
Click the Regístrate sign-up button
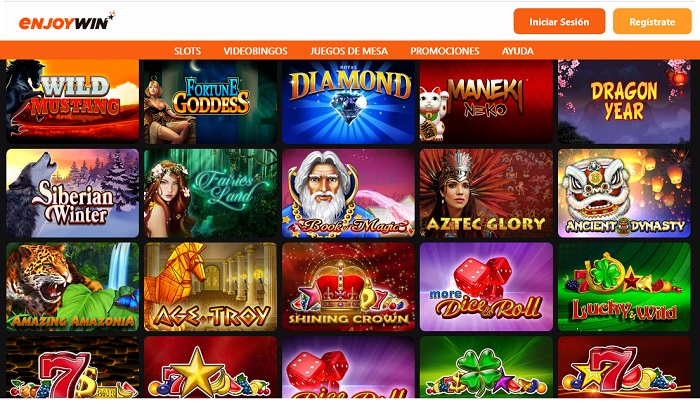click(x=652, y=21)
